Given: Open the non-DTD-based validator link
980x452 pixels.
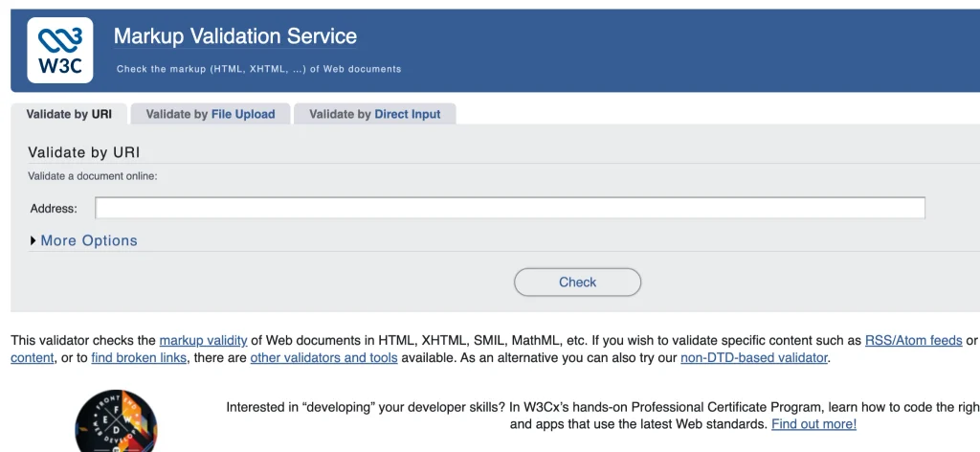Looking at the screenshot, I should pos(754,358).
